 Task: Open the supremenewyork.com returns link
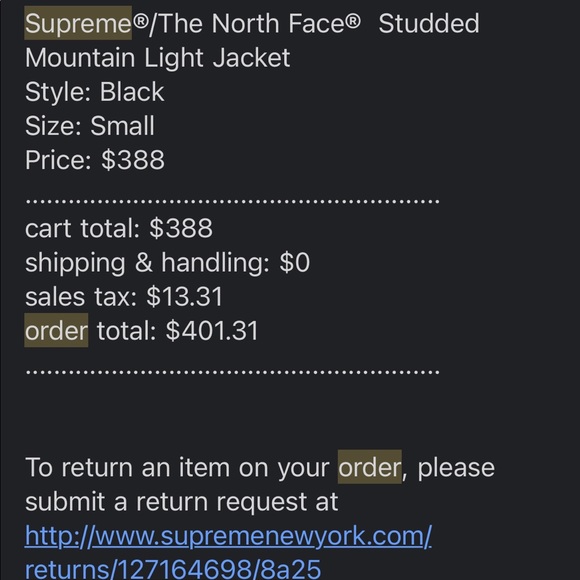(228, 537)
